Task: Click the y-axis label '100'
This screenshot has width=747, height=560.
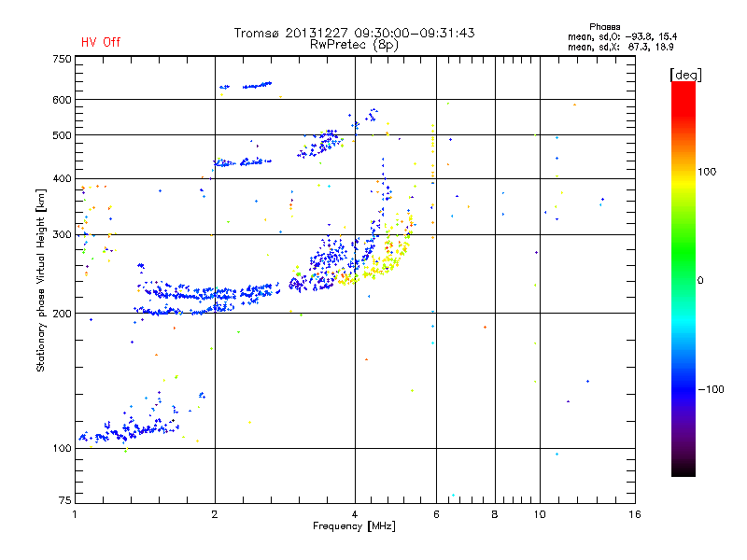Action: 62,449
